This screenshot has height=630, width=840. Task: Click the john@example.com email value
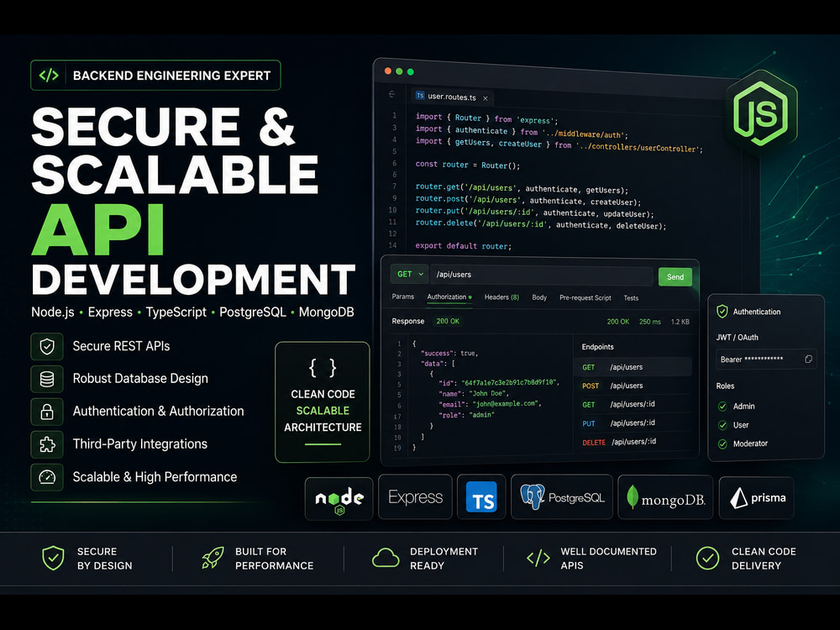(x=507, y=403)
